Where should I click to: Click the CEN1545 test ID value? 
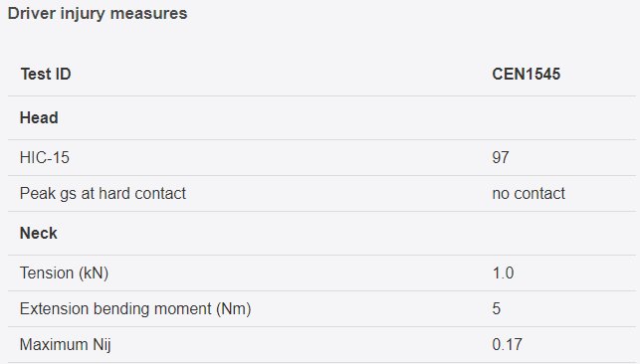[527, 75]
